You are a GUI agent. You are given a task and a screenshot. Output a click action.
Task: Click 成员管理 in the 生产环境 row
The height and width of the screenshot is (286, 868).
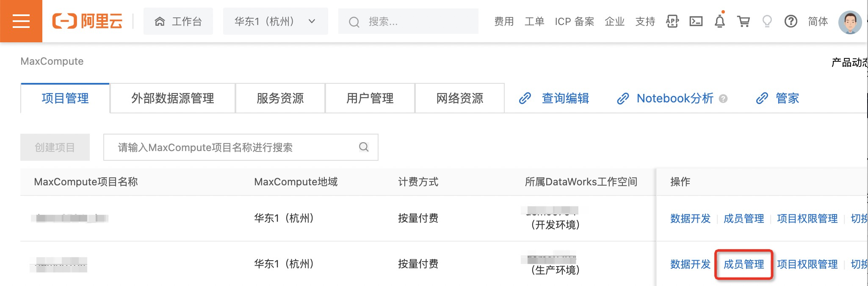[744, 264]
